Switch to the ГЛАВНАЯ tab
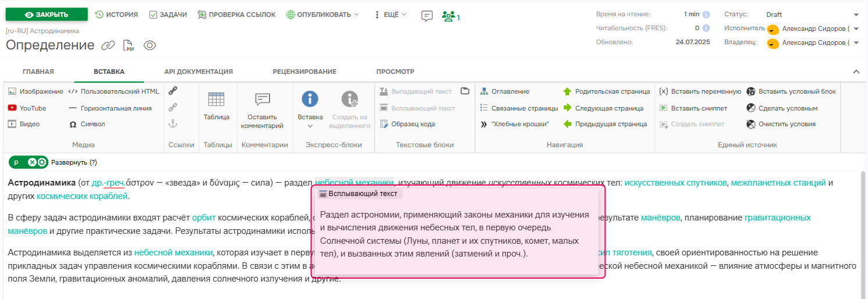Viewport: 868px width, 299px height. tap(38, 72)
